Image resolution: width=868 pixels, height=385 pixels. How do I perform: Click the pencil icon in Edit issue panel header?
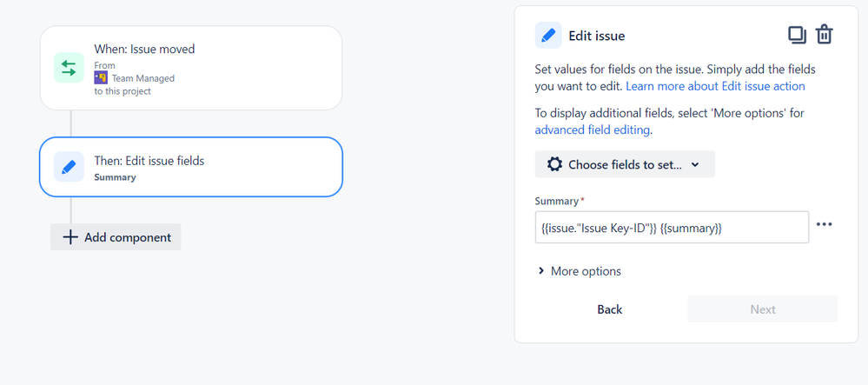click(548, 36)
